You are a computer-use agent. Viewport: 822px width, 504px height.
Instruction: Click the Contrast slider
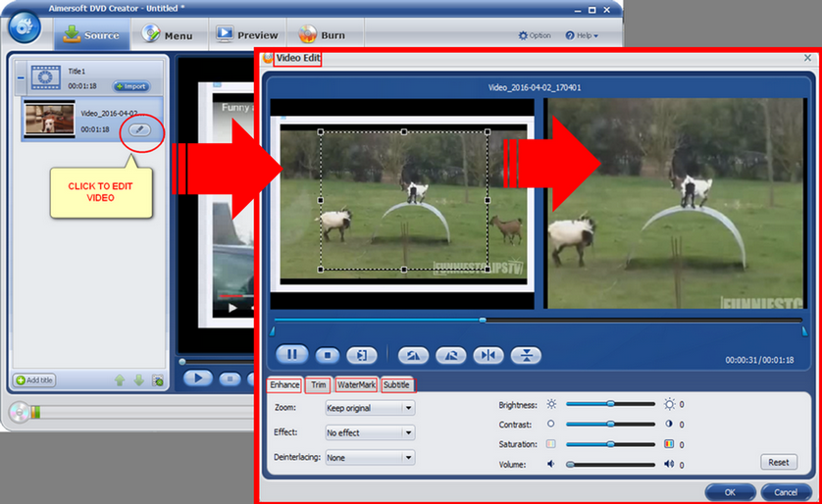[611, 424]
